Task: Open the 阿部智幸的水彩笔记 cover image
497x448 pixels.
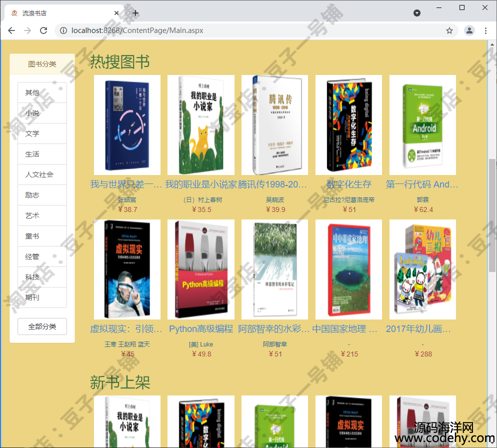Action: 275,269
